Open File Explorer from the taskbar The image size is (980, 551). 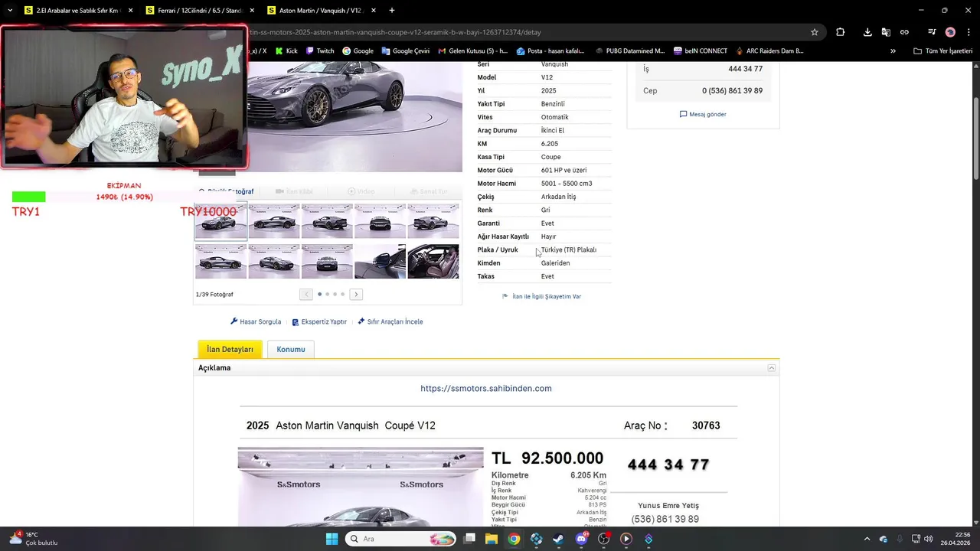click(491, 539)
